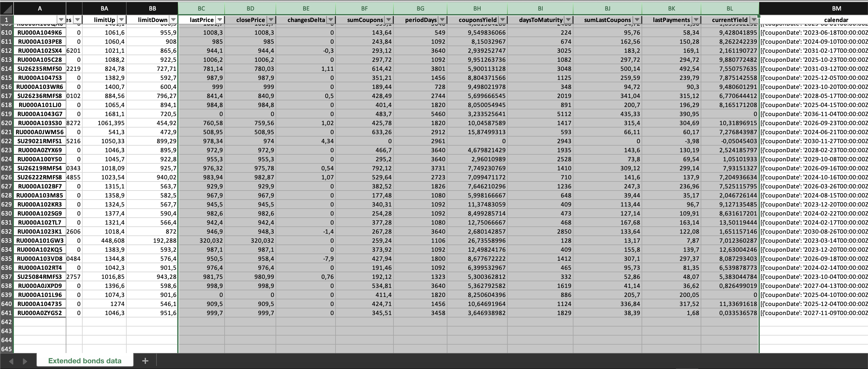This screenshot has height=369, width=868.
Task: Expand the changesDelta filter dropdown
Action: [x=330, y=20]
